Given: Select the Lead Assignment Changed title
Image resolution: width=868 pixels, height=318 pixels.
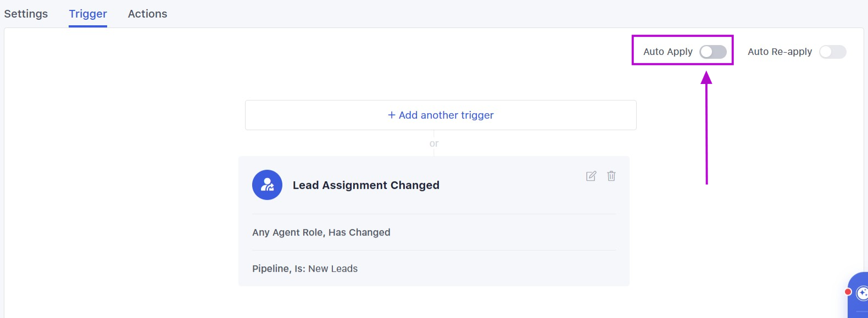Looking at the screenshot, I should [366, 185].
